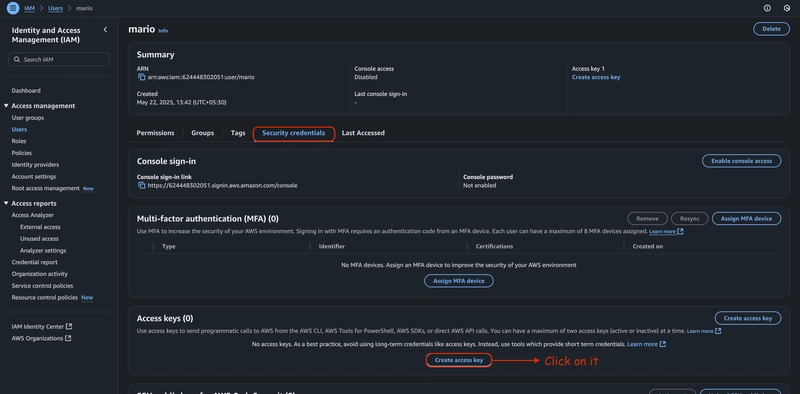800x394 pixels.
Task: Open Unused access in the sidebar
Action: [x=39, y=239]
